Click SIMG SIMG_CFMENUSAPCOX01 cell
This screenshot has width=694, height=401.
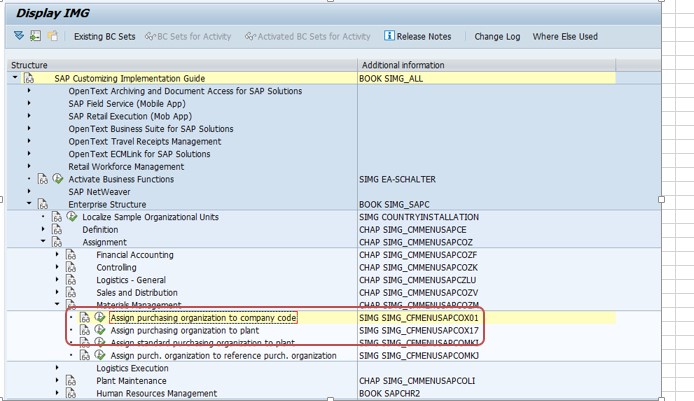point(419,318)
